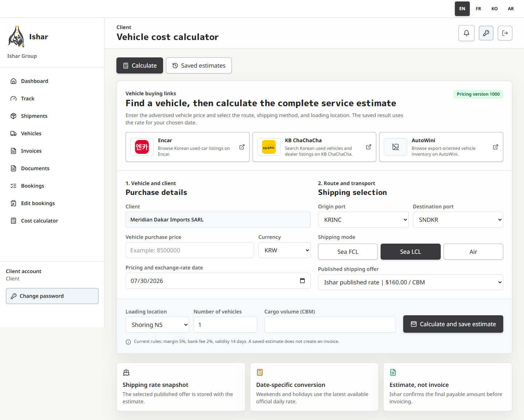Switch language to KO
Image resolution: width=524 pixels, height=420 pixels.
coord(495,9)
